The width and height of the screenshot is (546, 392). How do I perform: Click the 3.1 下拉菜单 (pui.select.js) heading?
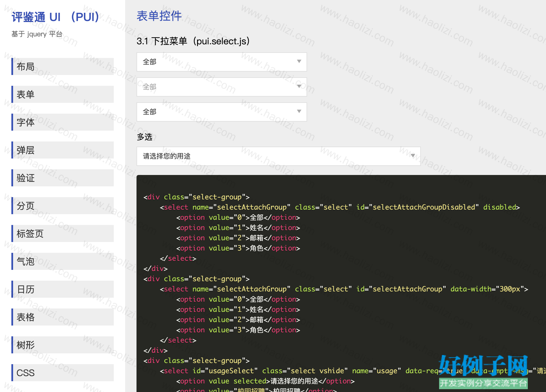(193, 41)
